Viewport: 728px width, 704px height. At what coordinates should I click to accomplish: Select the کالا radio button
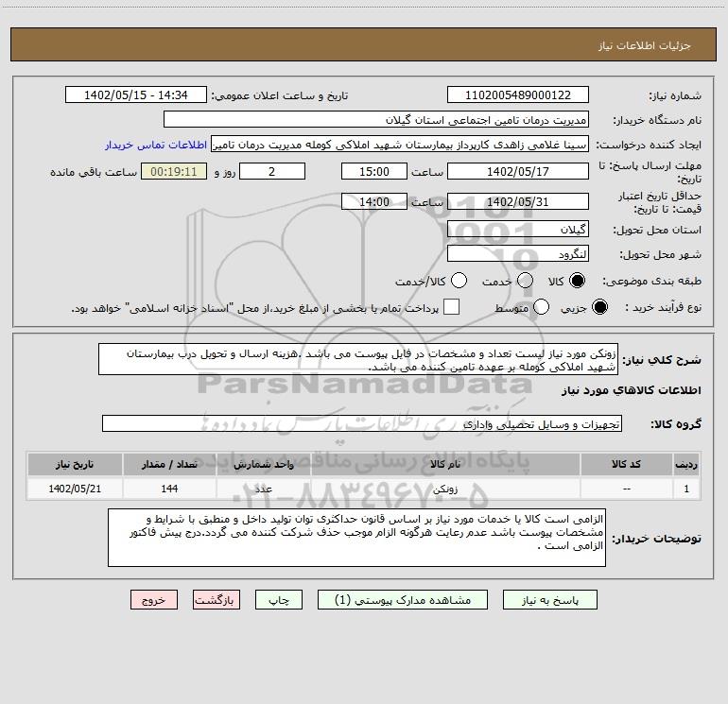click(577, 281)
